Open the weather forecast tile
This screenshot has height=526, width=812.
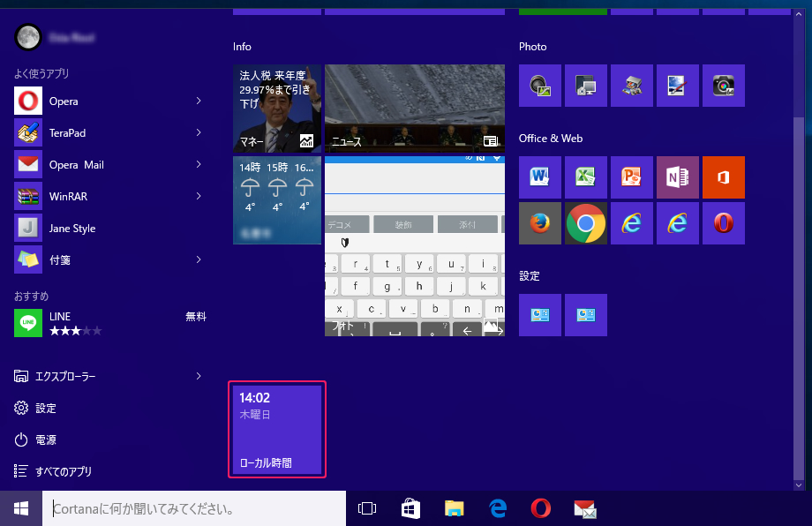pos(277,199)
